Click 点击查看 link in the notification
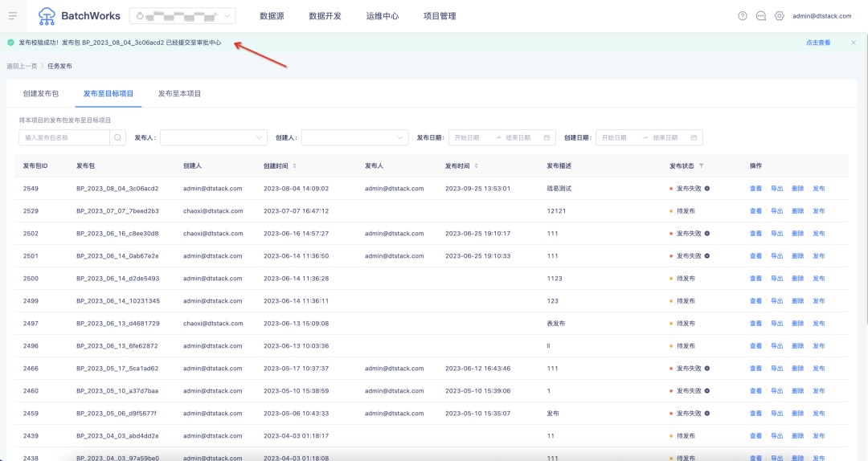 (818, 43)
